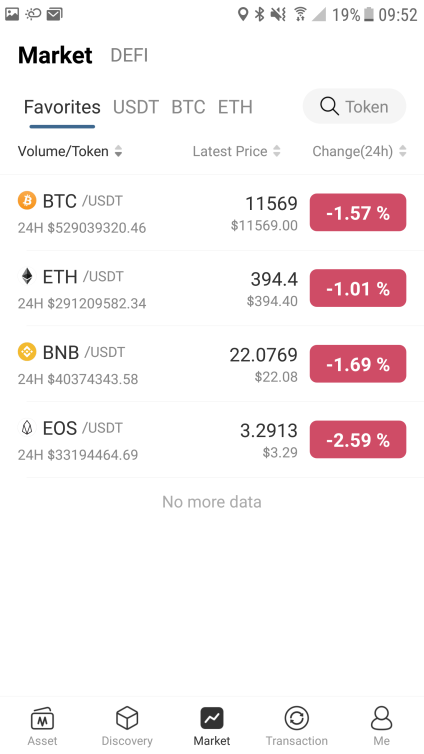The image size is (424, 754).
Task: Tap EOS -2.59 % change button
Action: tap(358, 439)
